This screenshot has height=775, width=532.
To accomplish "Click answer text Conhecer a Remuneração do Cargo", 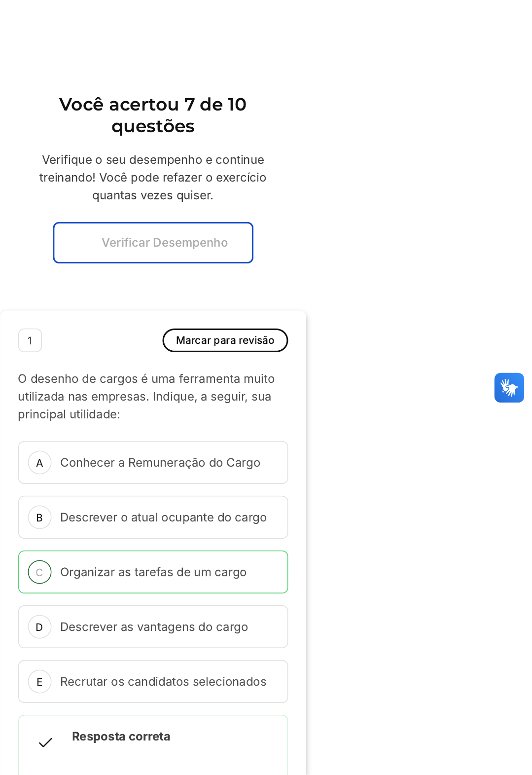I will pyautogui.click(x=160, y=463).
